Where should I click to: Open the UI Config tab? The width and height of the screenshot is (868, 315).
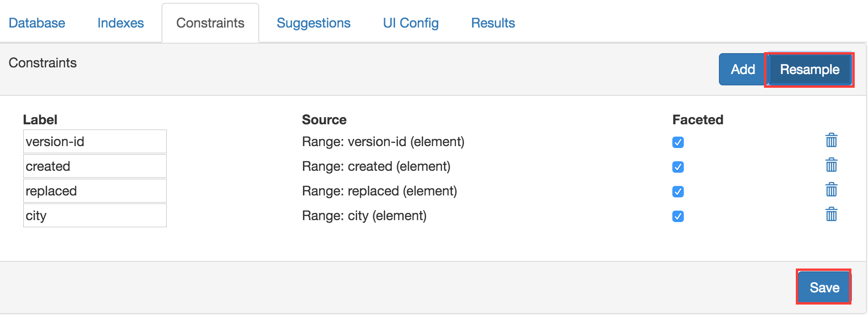(411, 23)
